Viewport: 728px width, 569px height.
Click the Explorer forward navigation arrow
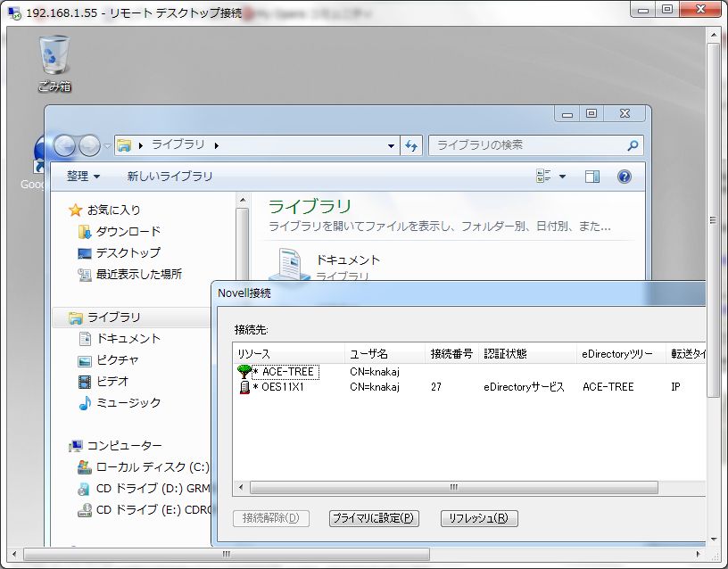click(x=88, y=145)
